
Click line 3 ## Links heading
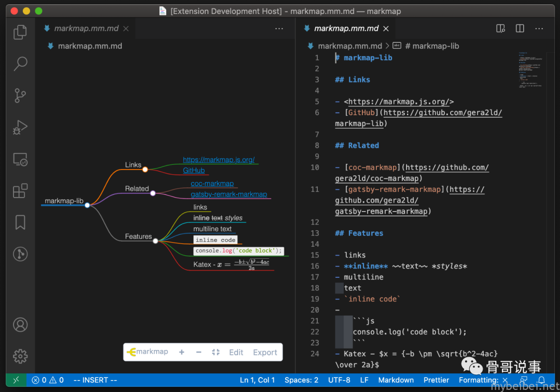coord(353,80)
